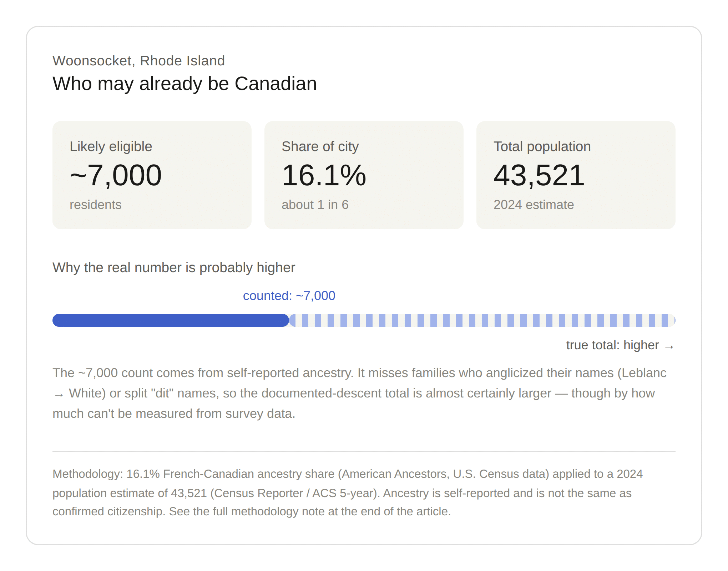The image size is (728, 571).
Task: Click the 'about 1 in 6' caption
Action: [315, 205]
